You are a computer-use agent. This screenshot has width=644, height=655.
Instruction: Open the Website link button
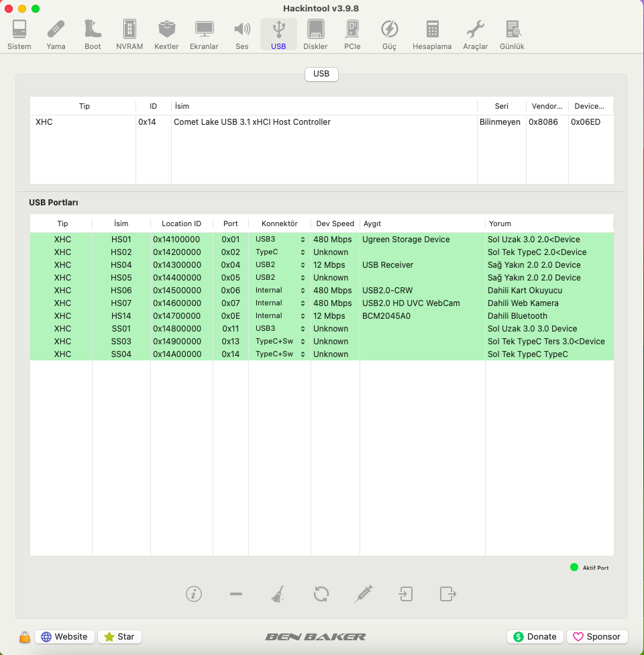click(x=64, y=637)
